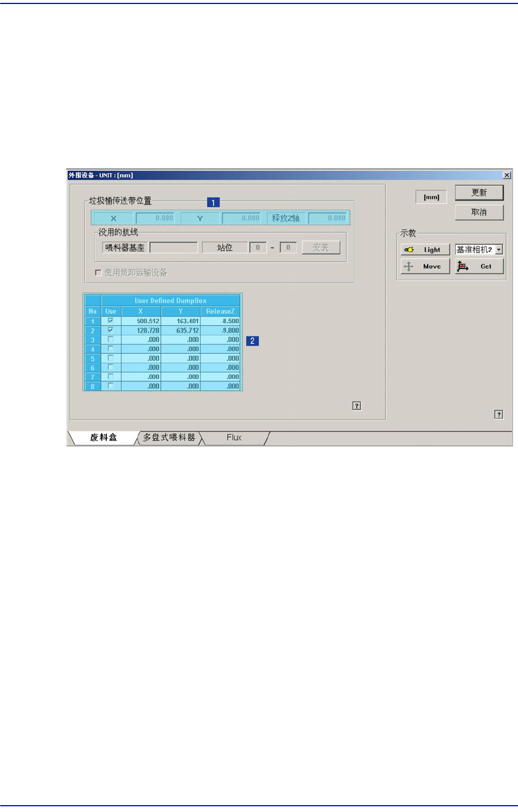This screenshot has height=812, width=518.
Task: Switch to the 多盘式喂料器 tab
Action: click(x=169, y=438)
